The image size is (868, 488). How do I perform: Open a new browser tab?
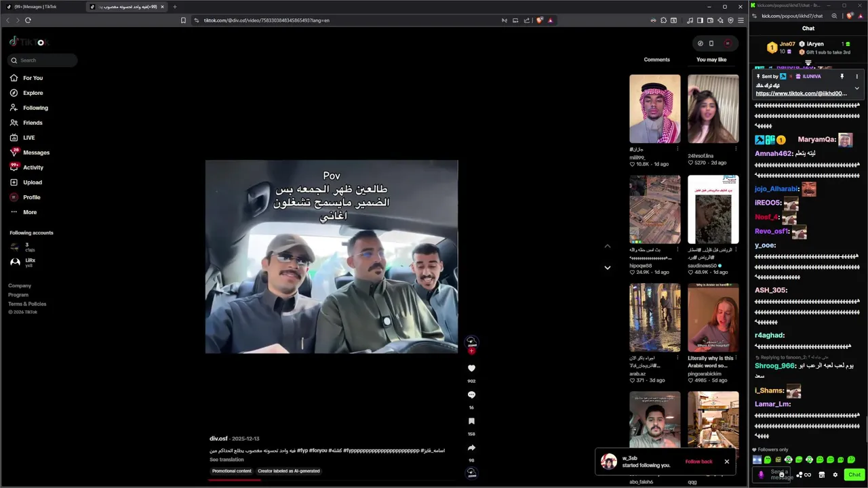point(174,7)
